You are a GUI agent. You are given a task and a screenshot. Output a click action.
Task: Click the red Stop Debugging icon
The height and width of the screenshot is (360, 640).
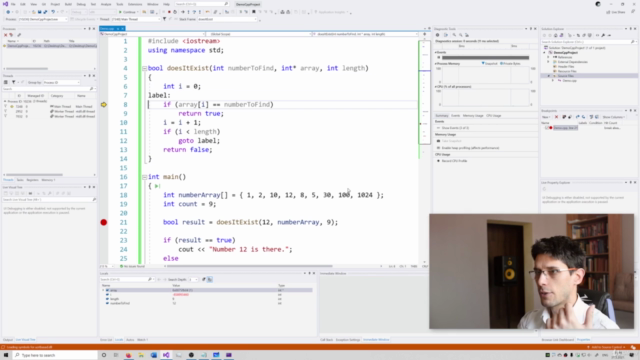[x=169, y=12]
